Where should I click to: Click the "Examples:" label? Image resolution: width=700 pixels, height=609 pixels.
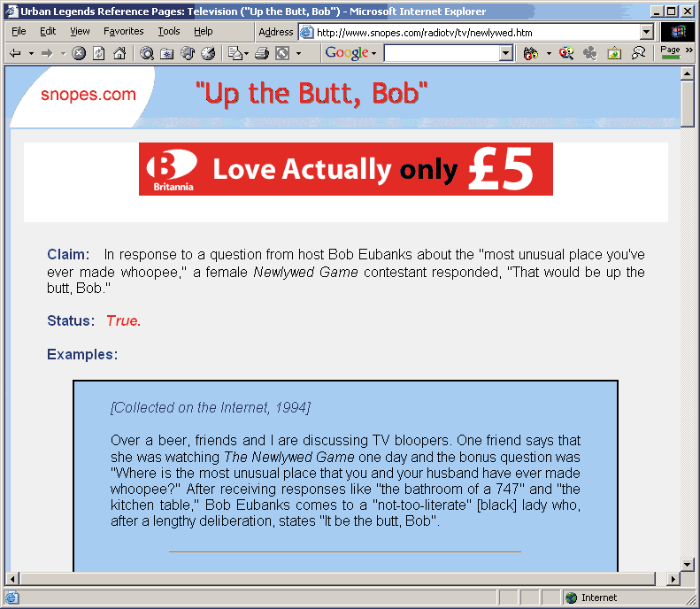pos(82,354)
